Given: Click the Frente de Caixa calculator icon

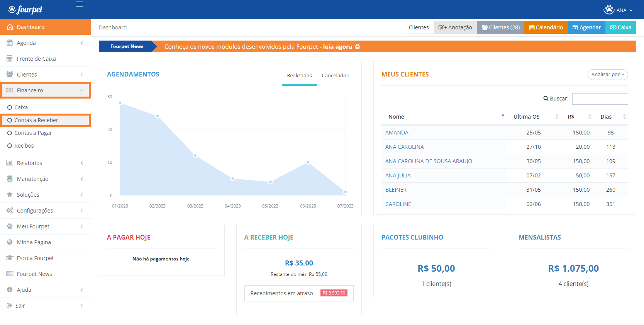Looking at the screenshot, I should [x=10, y=59].
